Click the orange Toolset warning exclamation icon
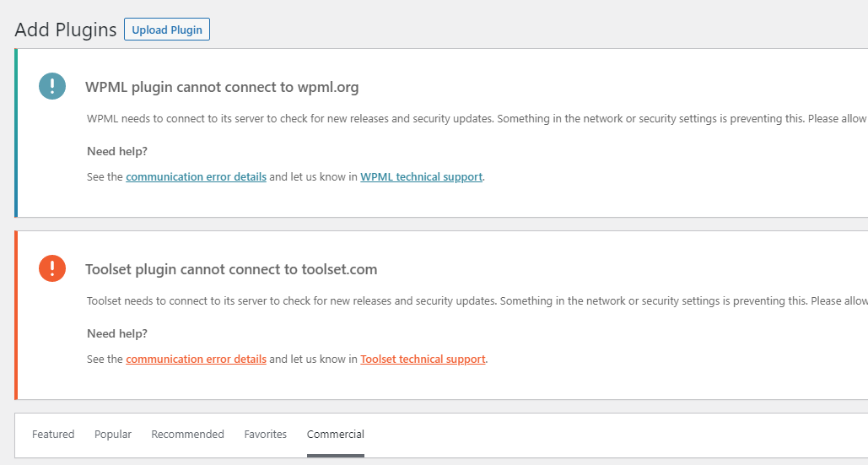The width and height of the screenshot is (868, 465). (52, 268)
